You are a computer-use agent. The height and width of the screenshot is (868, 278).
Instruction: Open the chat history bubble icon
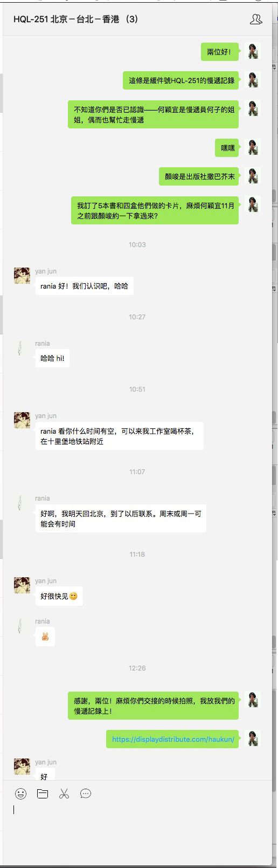(86, 794)
